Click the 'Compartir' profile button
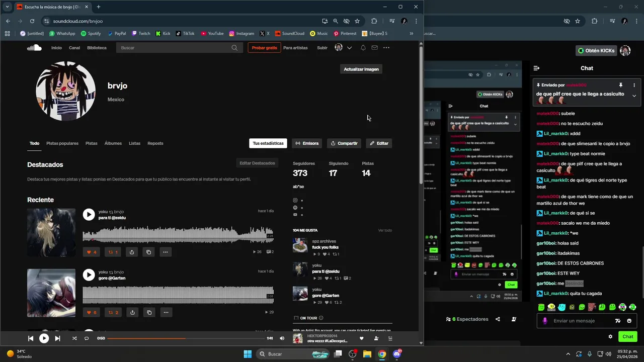The image size is (644, 362). (x=344, y=143)
